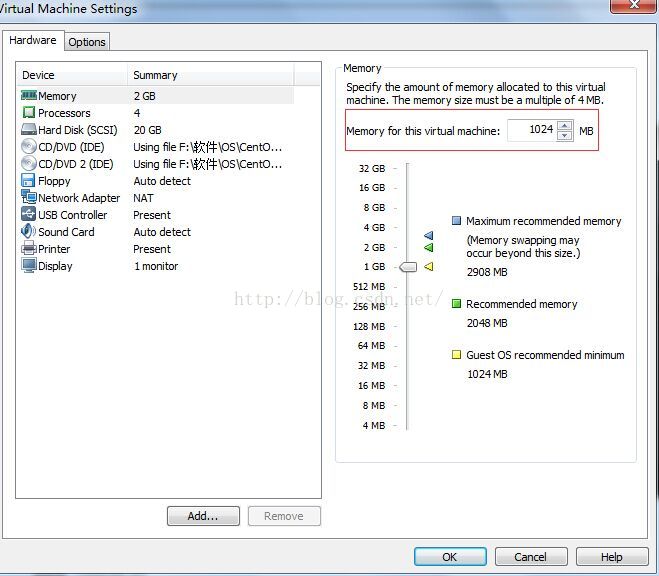Click the Sound Card speaker icon
659x576 pixels.
coord(29,232)
